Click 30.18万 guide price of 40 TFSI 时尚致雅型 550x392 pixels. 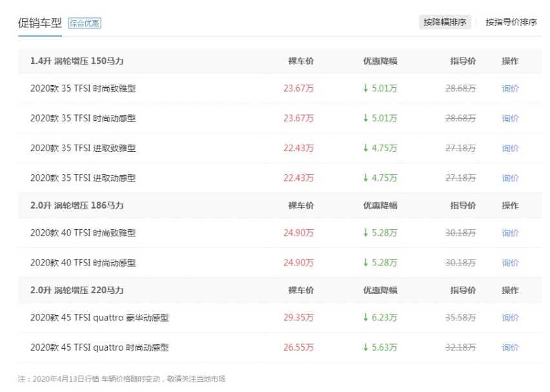click(460, 233)
